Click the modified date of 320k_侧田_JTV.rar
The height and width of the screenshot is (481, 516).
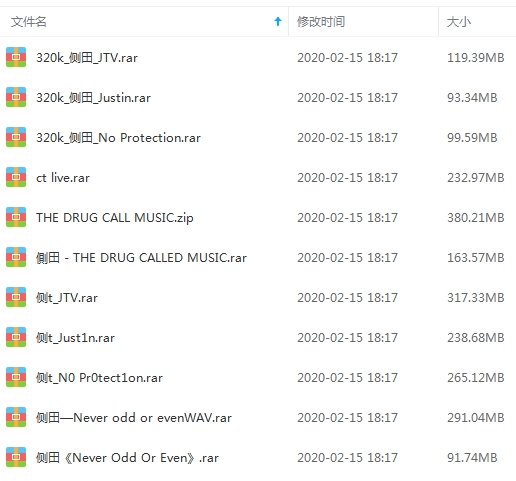[x=347, y=58]
